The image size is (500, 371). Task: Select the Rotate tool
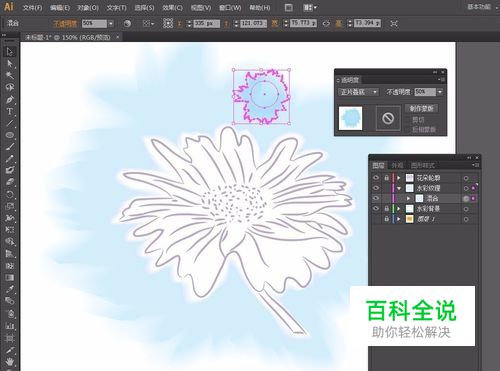point(9,194)
